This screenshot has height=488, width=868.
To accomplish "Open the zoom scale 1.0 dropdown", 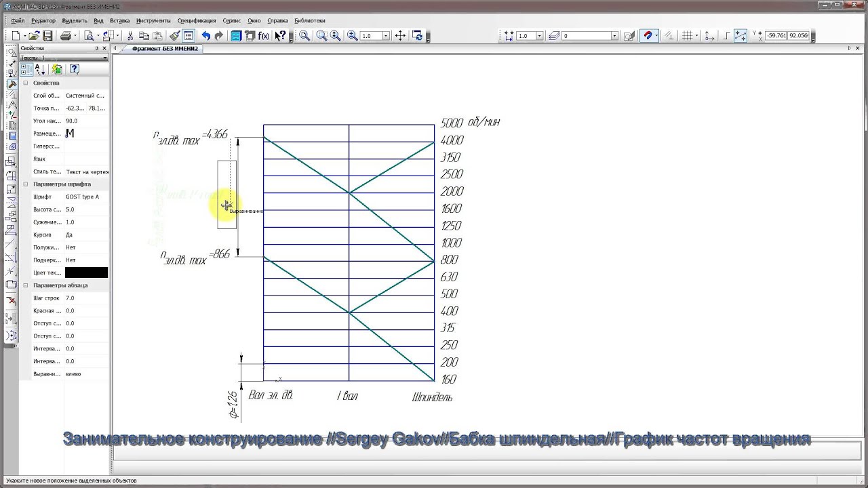I will [x=386, y=35].
